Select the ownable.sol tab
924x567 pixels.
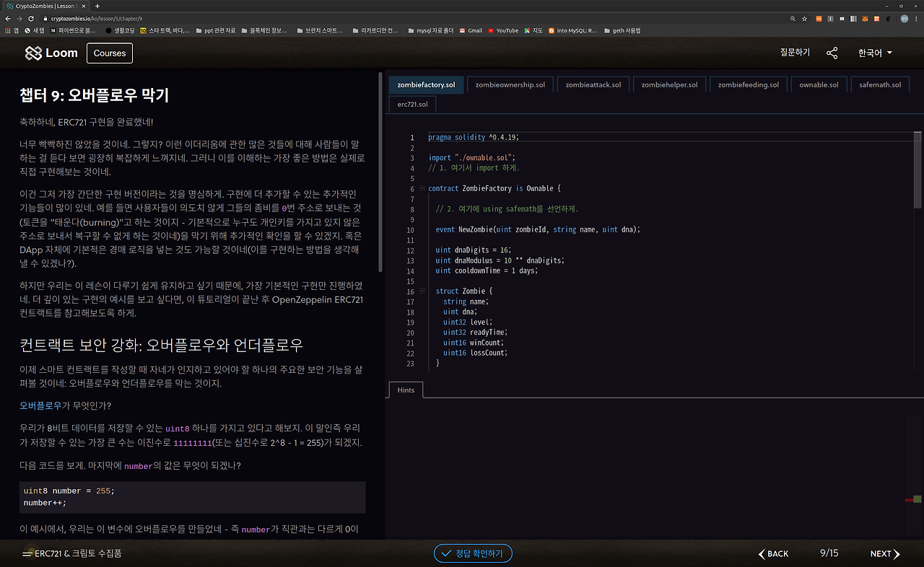(819, 84)
